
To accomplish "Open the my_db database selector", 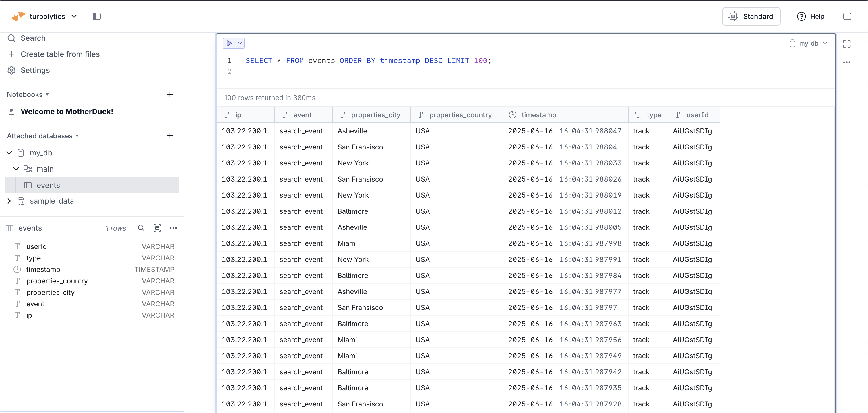I will [808, 43].
